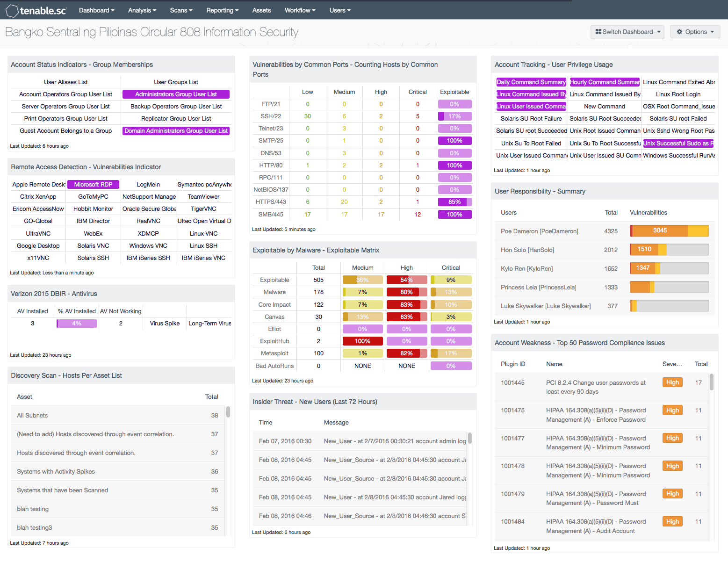Viewport: 728px width, 562px height.
Task: Select Administrators Group User List indicator
Action: 176,94
